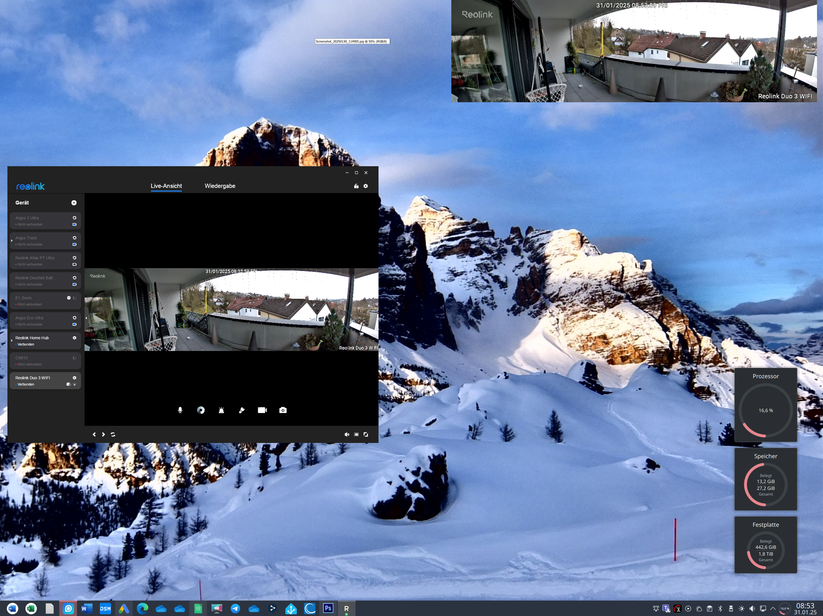Expand the Argus Track device entry

point(11,240)
